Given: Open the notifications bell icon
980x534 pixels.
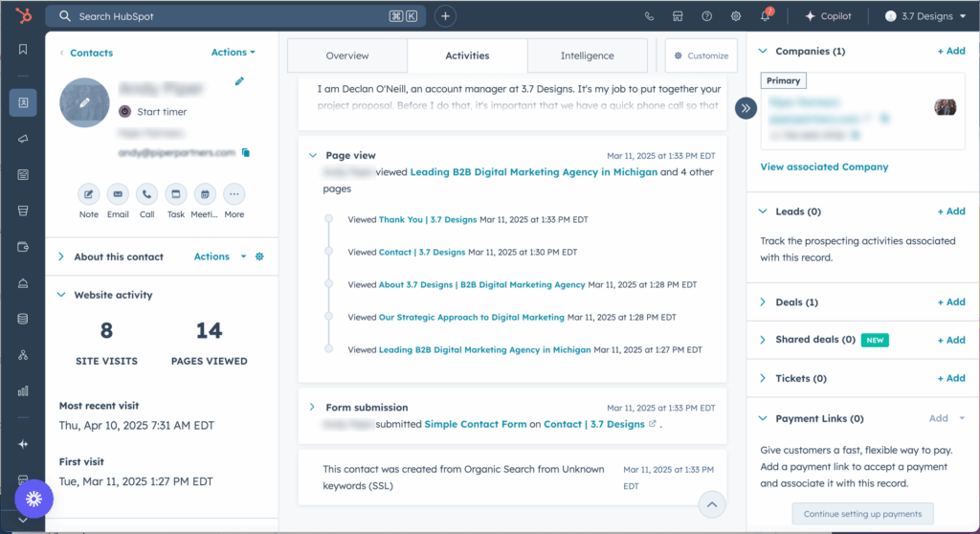Looking at the screenshot, I should pos(765,16).
